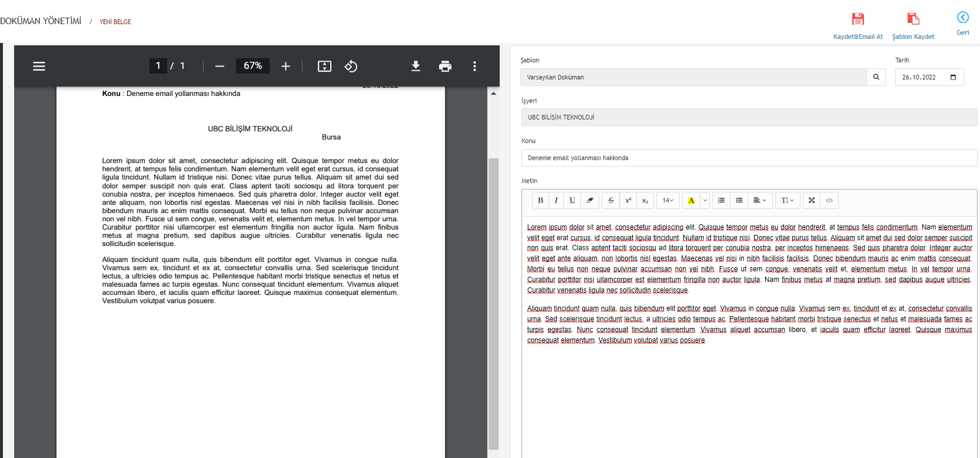Screen dimensions: 980x458
Task: Toggle italic formatting in editor
Action: tap(556, 201)
